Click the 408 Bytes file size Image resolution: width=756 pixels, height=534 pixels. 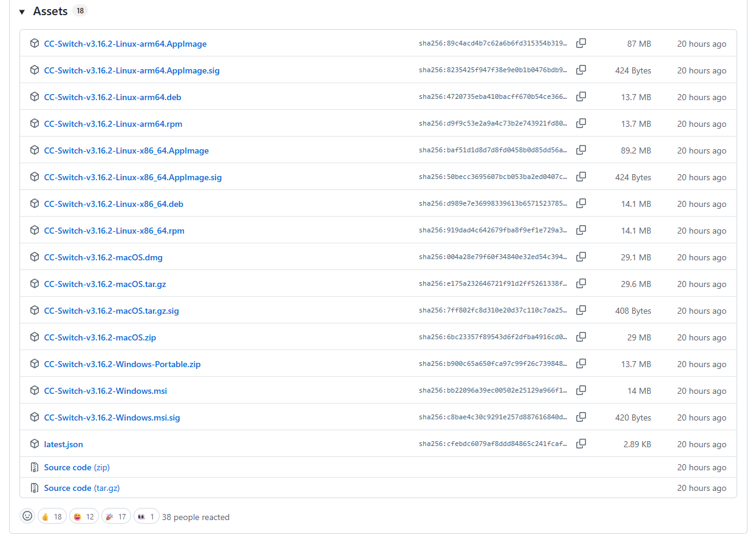pos(633,311)
